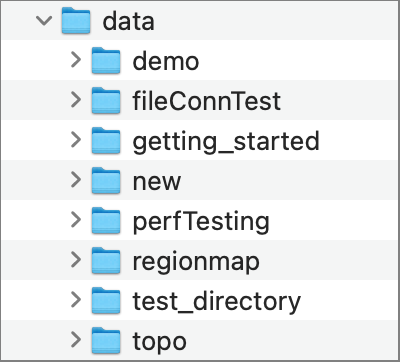This screenshot has width=400, height=362.
Task: Click the regionmap folder icon
Action: coord(106,261)
